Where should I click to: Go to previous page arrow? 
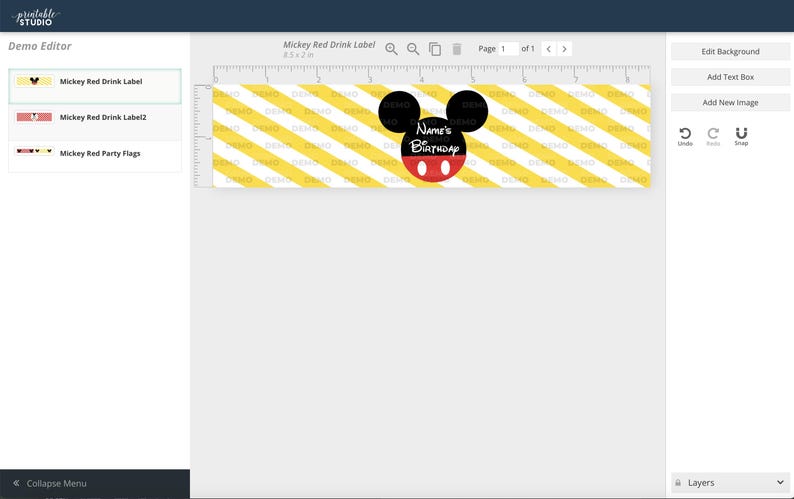pos(548,49)
